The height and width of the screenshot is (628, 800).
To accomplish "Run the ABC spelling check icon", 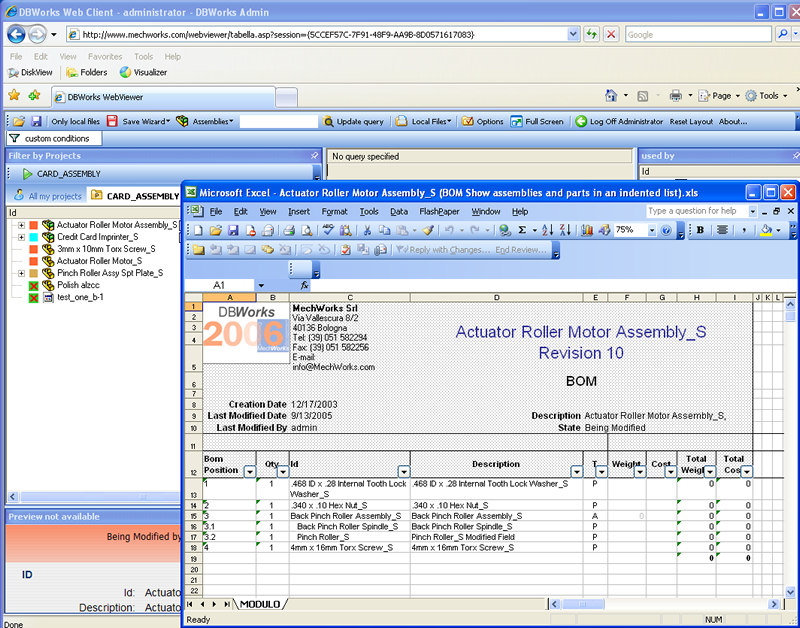I will coord(328,230).
